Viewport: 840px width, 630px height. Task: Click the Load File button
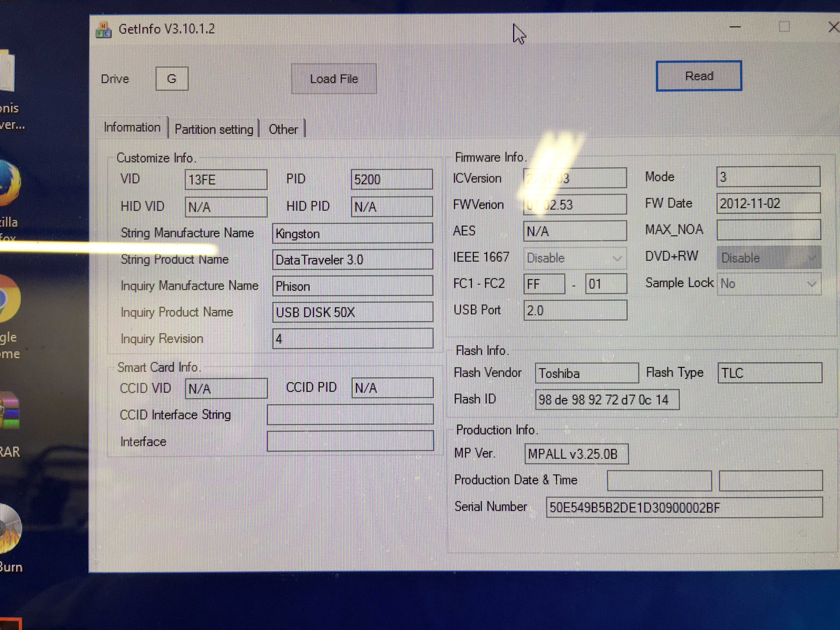(x=334, y=79)
